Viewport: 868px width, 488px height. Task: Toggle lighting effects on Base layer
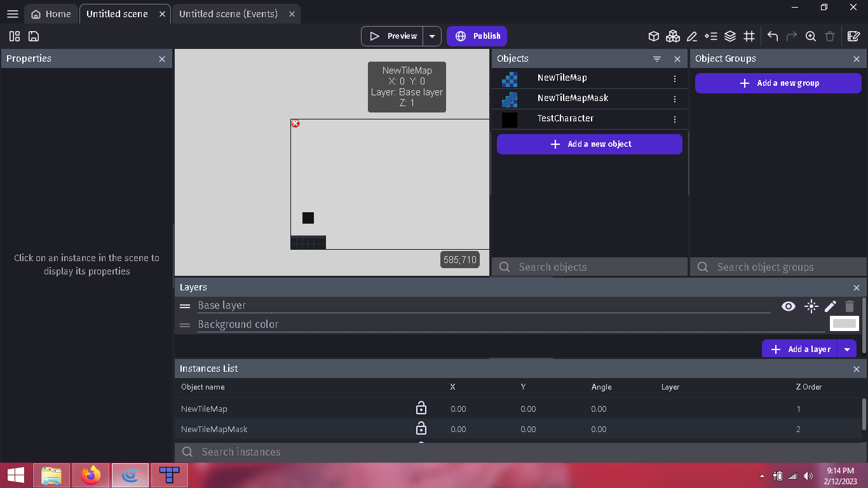pos(811,306)
